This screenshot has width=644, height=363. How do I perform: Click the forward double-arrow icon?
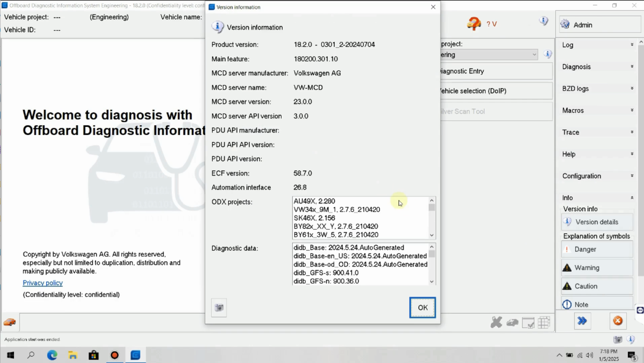[582, 321]
